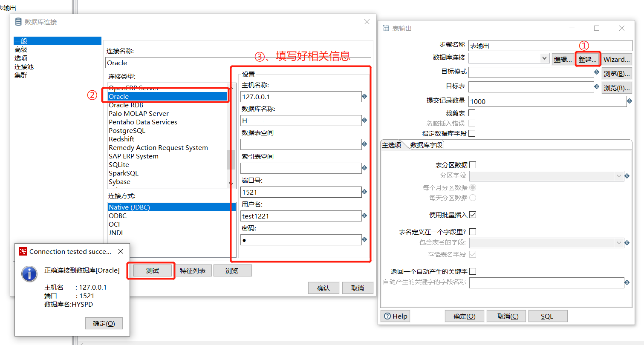Screen dimensions: 644x345
Task: Click database icon in 数据库连接 title bar
Action: [x=17, y=22]
